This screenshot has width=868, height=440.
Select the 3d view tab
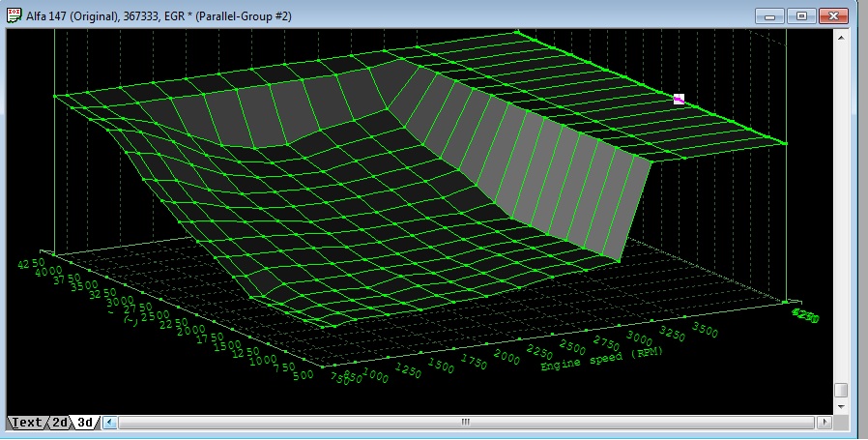[84, 423]
